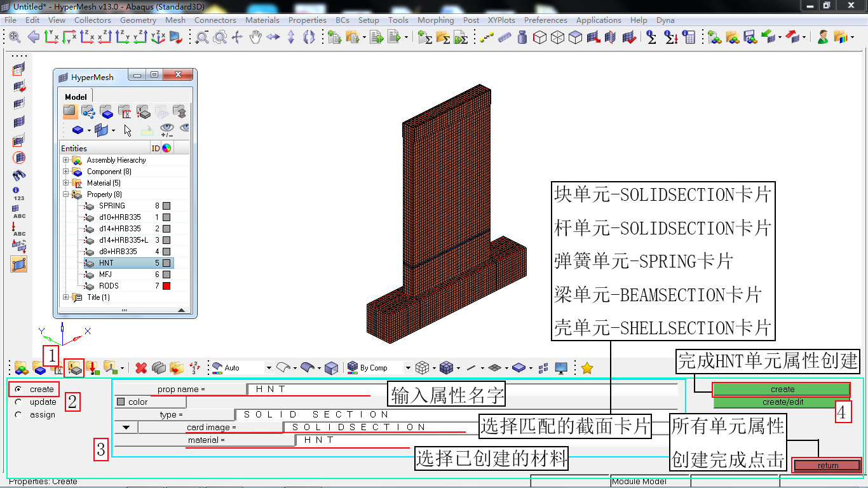Viewport: 868px width, 488px height.
Task: Select the assign radio button
Action: [x=18, y=414]
